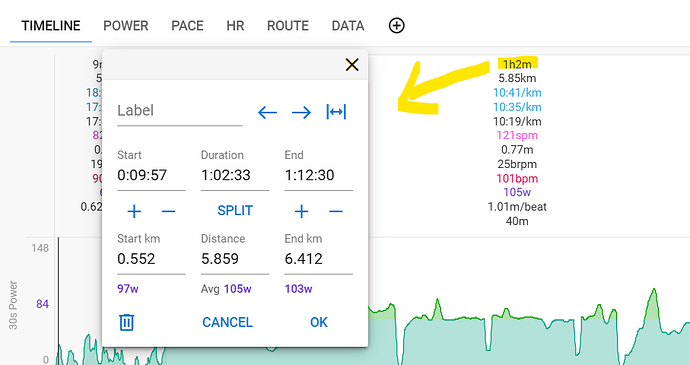Click the left arrow previous-lap icon
690x365 pixels.
(268, 113)
